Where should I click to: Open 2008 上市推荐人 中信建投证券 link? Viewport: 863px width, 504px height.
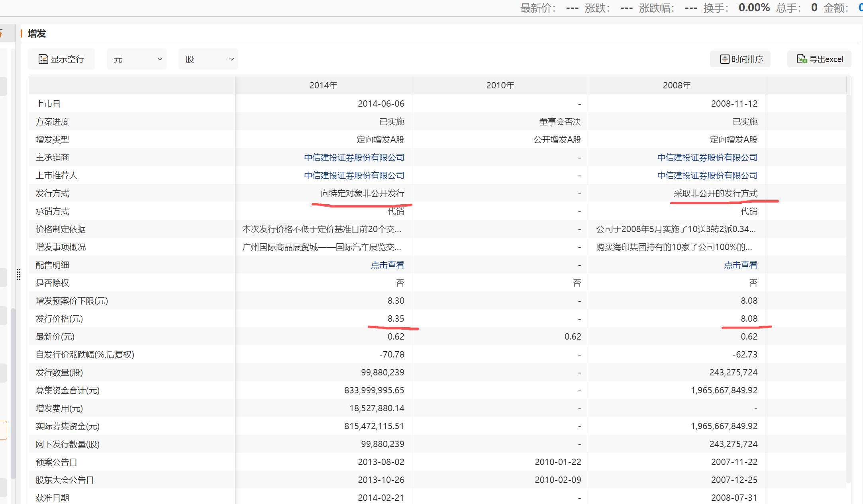(x=707, y=176)
